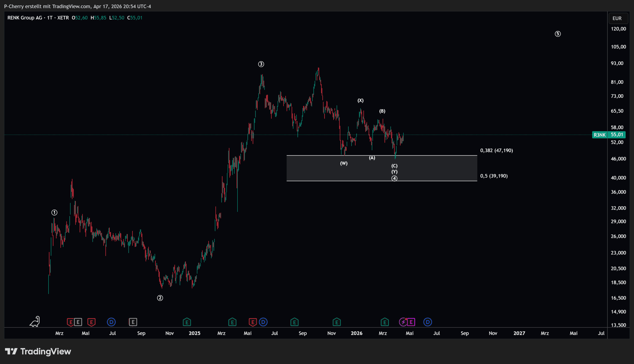
Task: Open the green E earnings marker before 2025
Action: (187, 322)
